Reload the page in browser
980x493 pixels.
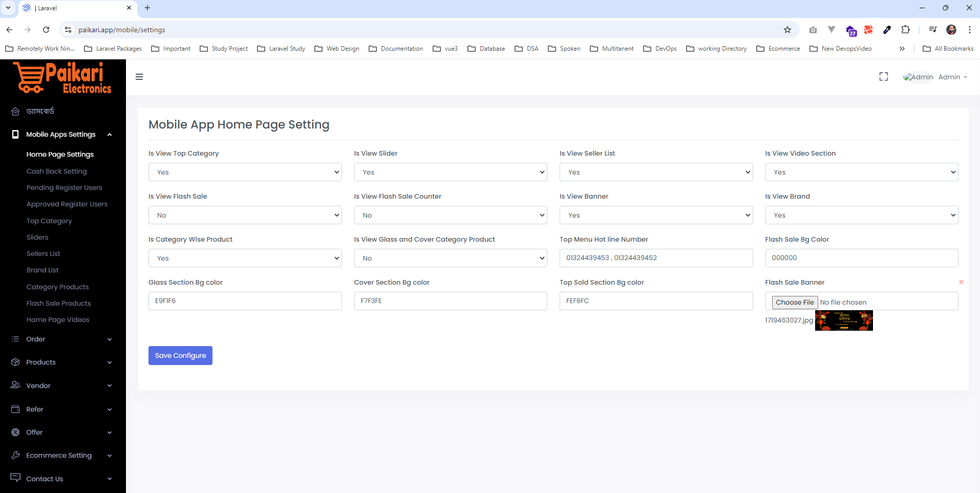click(x=46, y=30)
